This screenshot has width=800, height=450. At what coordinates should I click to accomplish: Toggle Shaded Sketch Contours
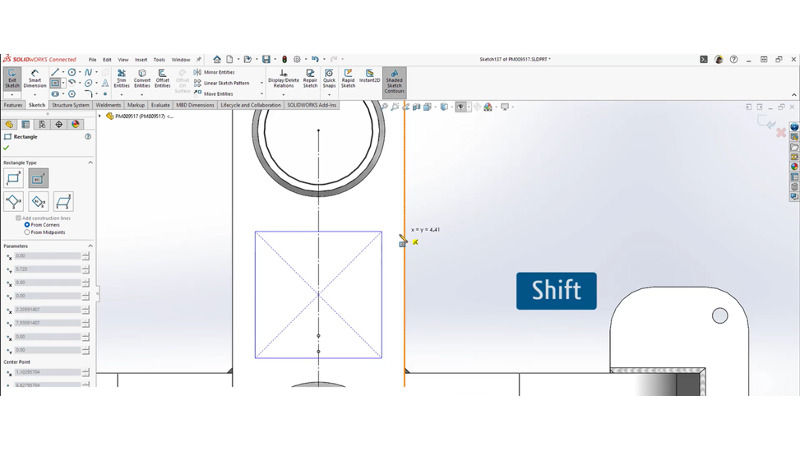tap(394, 80)
